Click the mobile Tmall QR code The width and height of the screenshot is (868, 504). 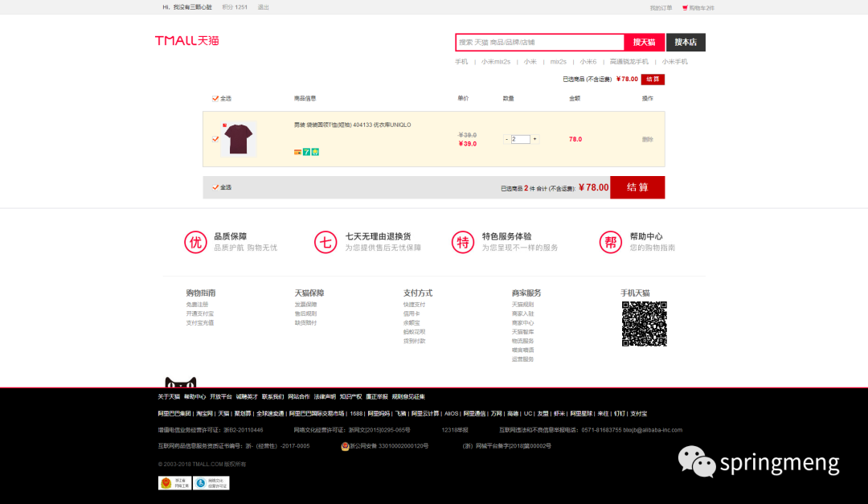645,324
